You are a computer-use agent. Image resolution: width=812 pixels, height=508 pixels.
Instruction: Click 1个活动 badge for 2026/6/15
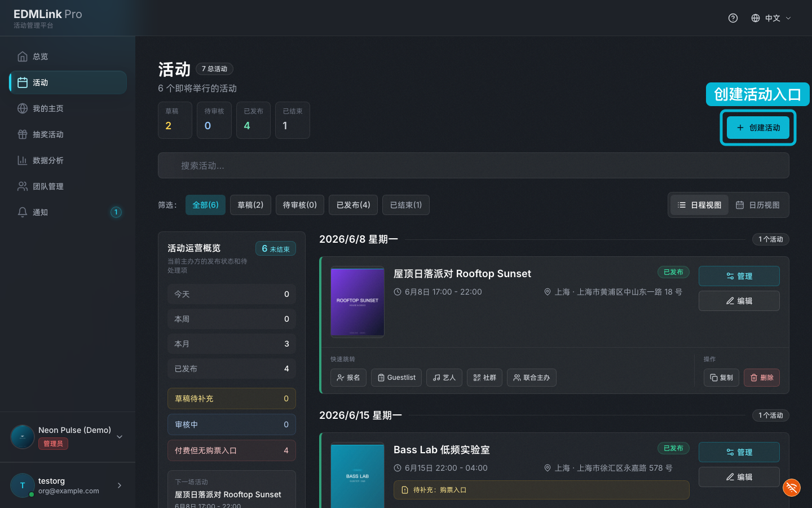(x=770, y=415)
